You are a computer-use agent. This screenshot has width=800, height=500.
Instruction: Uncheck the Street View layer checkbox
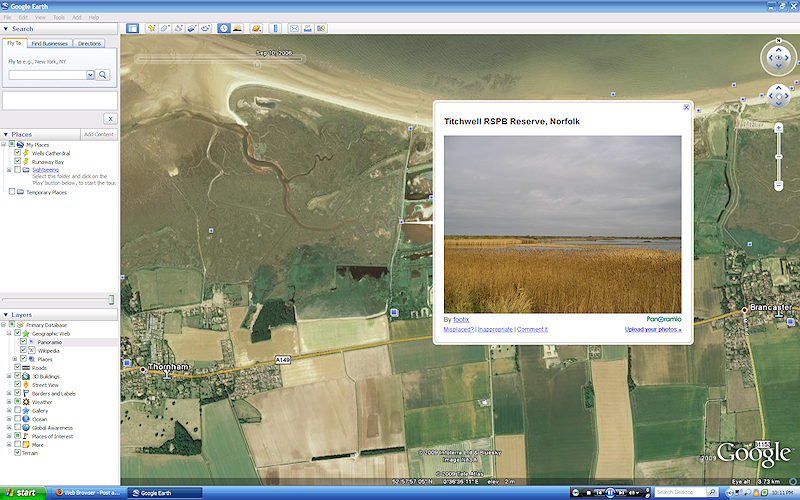17,385
